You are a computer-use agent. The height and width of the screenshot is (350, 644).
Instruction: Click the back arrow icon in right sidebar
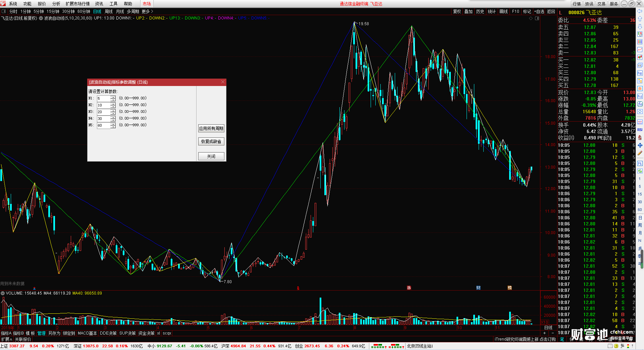(x=640, y=11)
